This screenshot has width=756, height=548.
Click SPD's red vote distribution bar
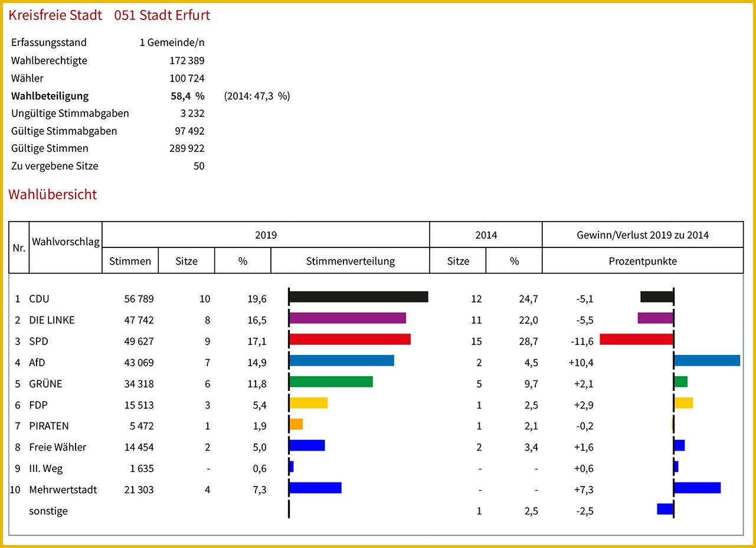click(350, 339)
